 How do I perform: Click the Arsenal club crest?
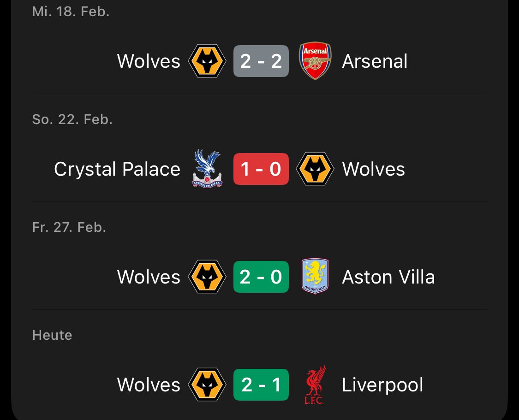point(315,61)
